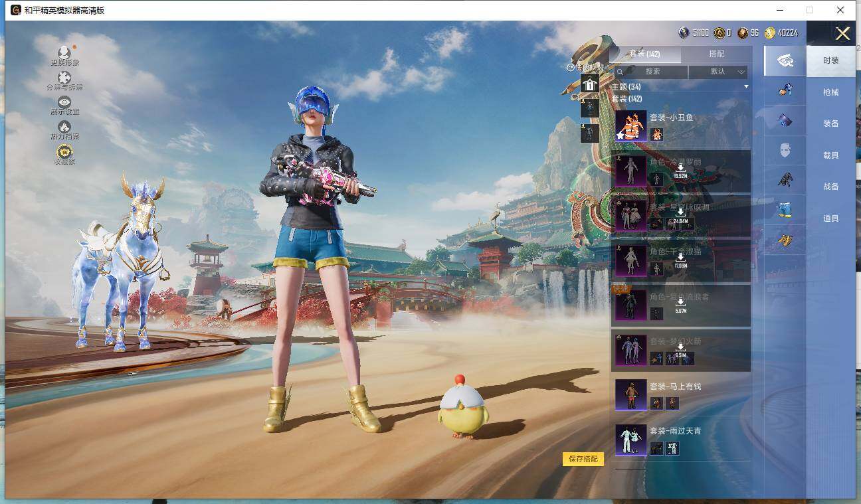Click the gold coin icon beside 0
Viewport: 861px width, 504px height.
click(x=719, y=33)
